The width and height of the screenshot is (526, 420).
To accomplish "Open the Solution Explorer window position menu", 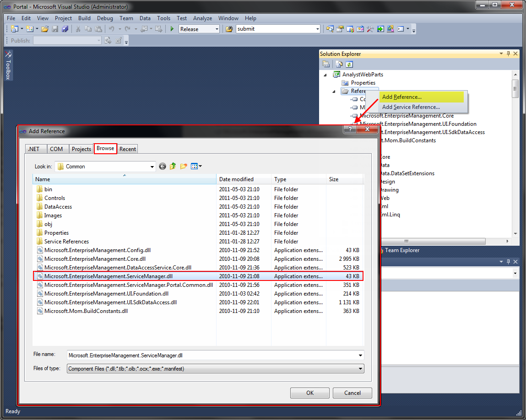I will tap(501, 54).
